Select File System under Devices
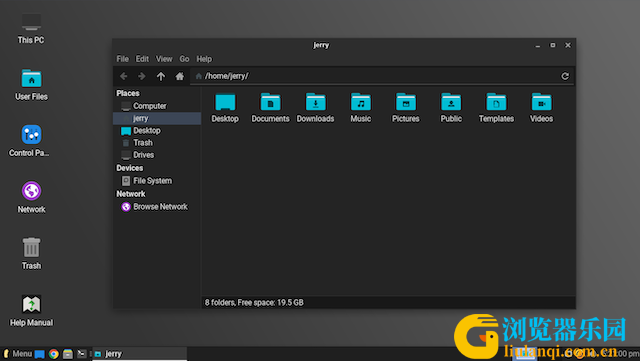The height and width of the screenshot is (361, 640). coord(157,181)
